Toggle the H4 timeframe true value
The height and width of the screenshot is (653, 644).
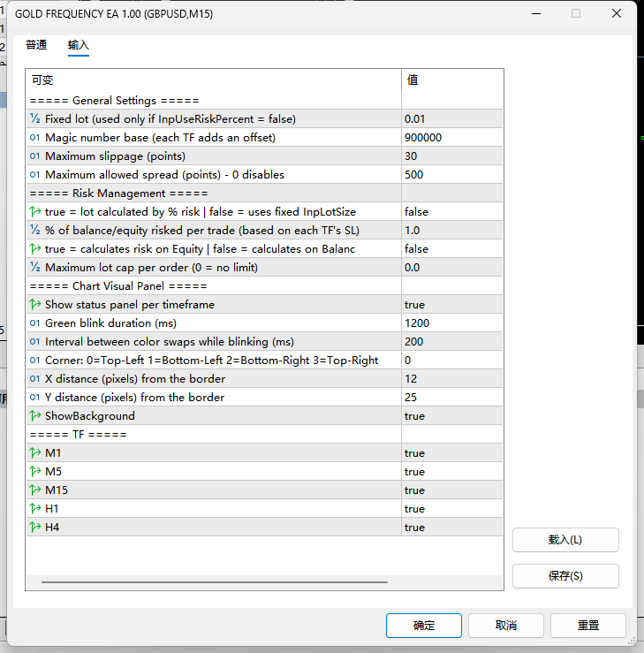[452, 527]
